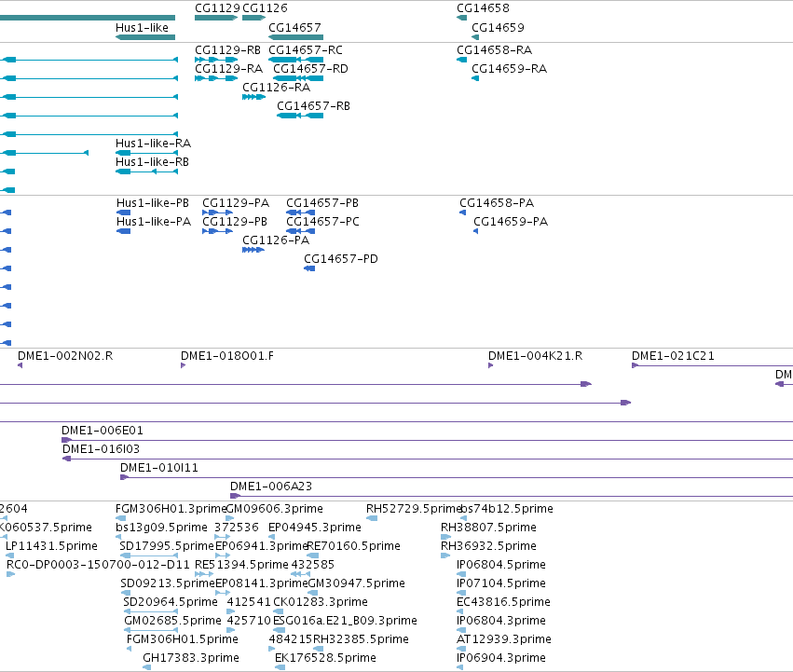The width and height of the screenshot is (793, 672).
Task: Open transcript CG14658-RA
Action: pyautogui.click(x=461, y=60)
